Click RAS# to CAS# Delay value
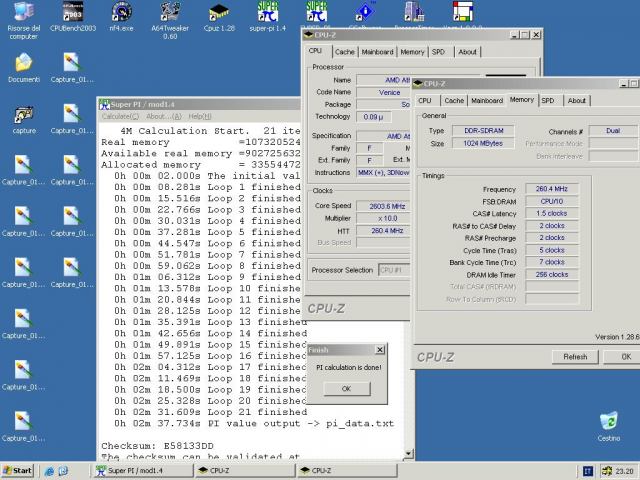Image resolution: width=640 pixels, height=480 pixels. [x=552, y=225]
